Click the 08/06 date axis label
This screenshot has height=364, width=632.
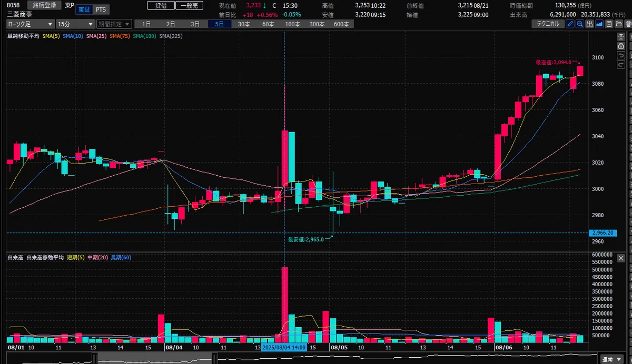pos(503,348)
